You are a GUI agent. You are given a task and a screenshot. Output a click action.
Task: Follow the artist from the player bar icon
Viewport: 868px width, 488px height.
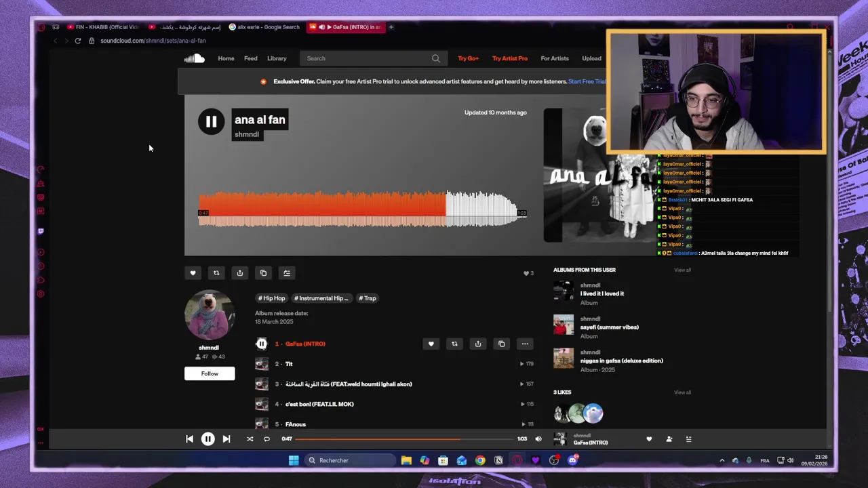(x=669, y=439)
